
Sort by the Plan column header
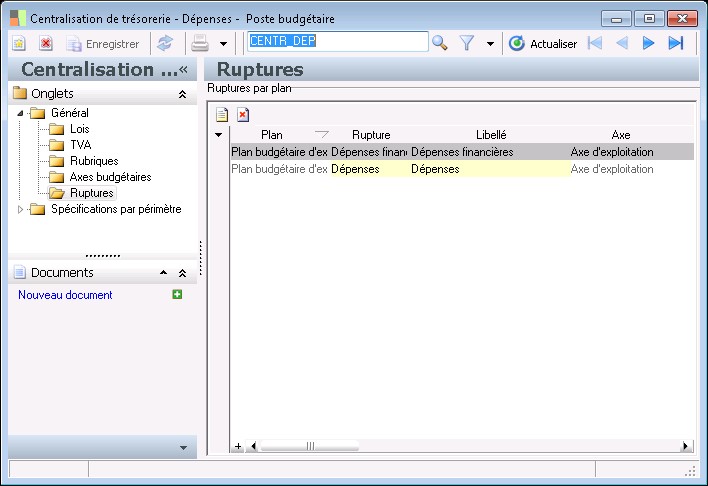(272, 135)
